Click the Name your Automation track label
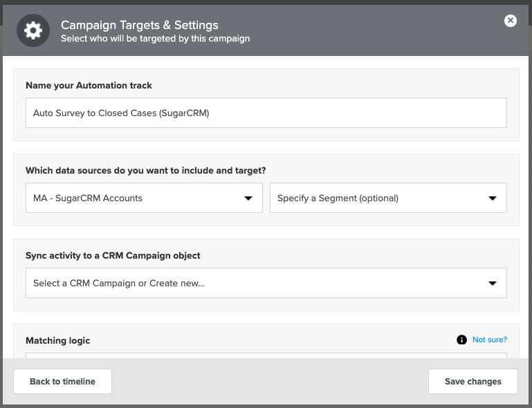Viewport: 532px width, 408px height. tap(89, 86)
